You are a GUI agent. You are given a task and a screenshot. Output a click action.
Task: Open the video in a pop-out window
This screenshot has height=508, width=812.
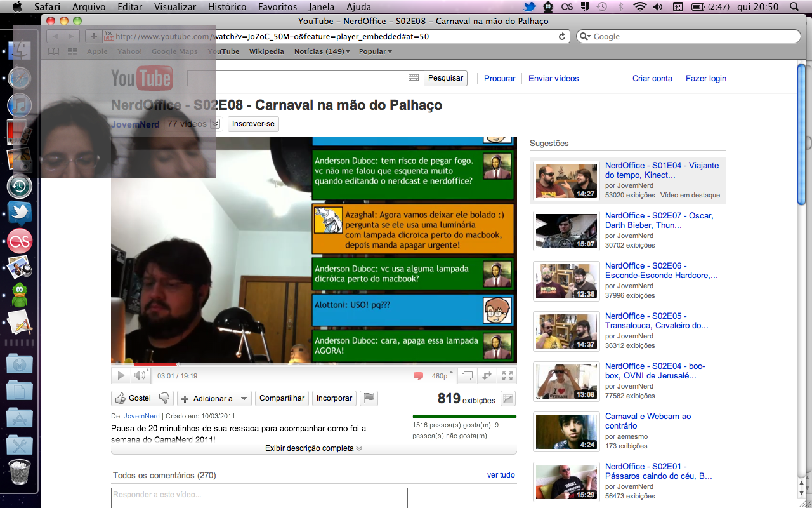[467, 376]
